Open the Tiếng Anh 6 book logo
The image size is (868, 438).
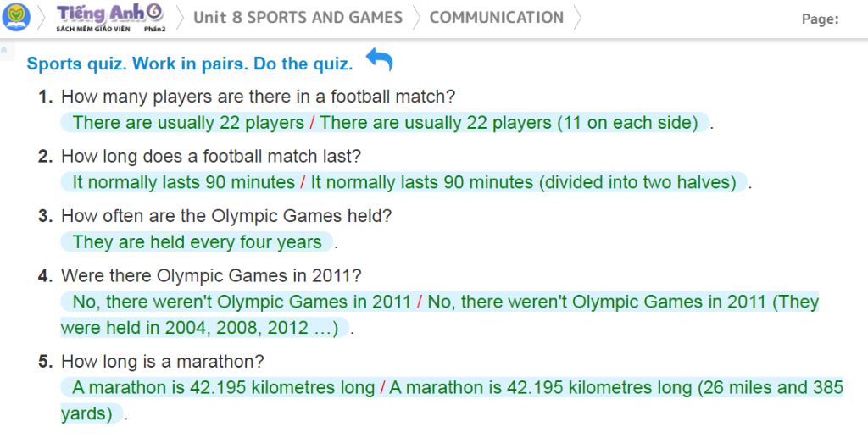pyautogui.click(x=110, y=18)
